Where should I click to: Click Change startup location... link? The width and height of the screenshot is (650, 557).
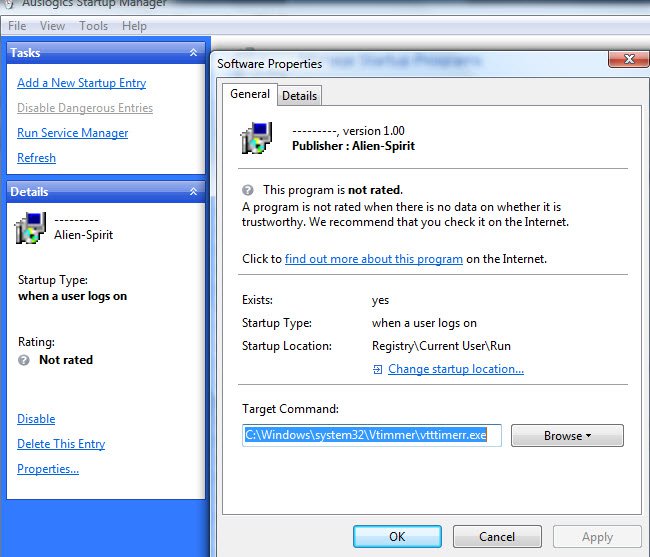coord(456,369)
